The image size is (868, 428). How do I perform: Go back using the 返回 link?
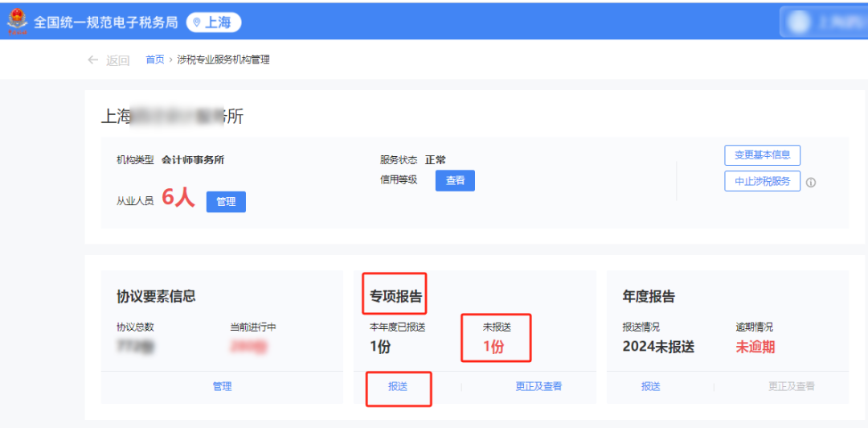click(117, 60)
